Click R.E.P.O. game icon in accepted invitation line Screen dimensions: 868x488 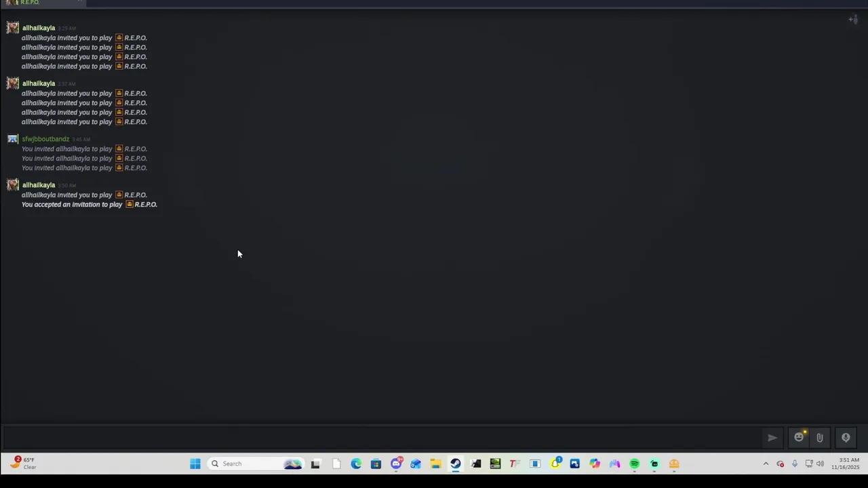[x=130, y=204]
